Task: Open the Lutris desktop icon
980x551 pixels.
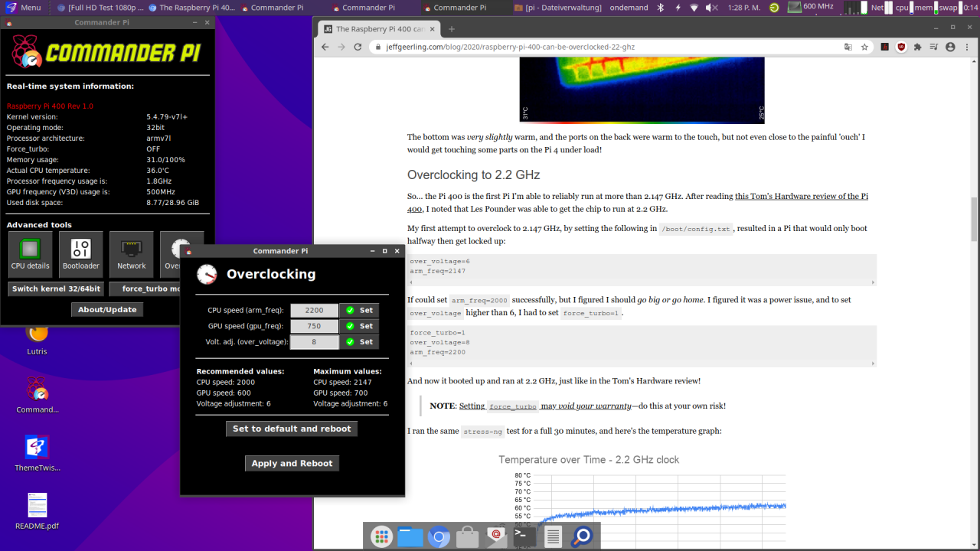Action: tap(37, 339)
